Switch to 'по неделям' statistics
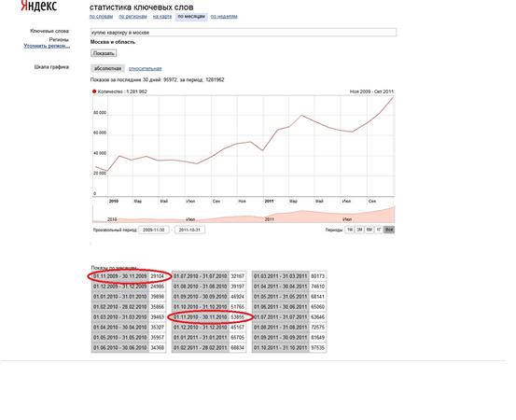516x420 pixels. click(x=224, y=17)
